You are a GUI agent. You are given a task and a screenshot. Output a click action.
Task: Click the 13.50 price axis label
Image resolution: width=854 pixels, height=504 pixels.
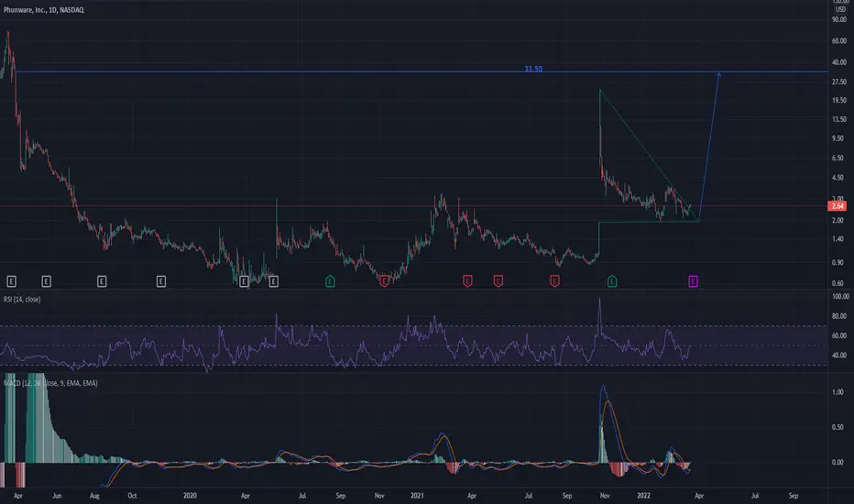838,119
